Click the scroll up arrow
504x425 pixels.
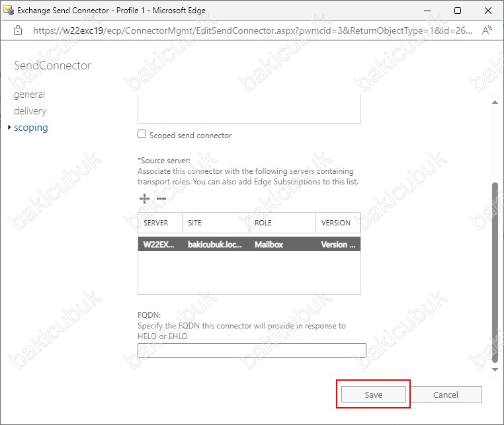pos(495,102)
